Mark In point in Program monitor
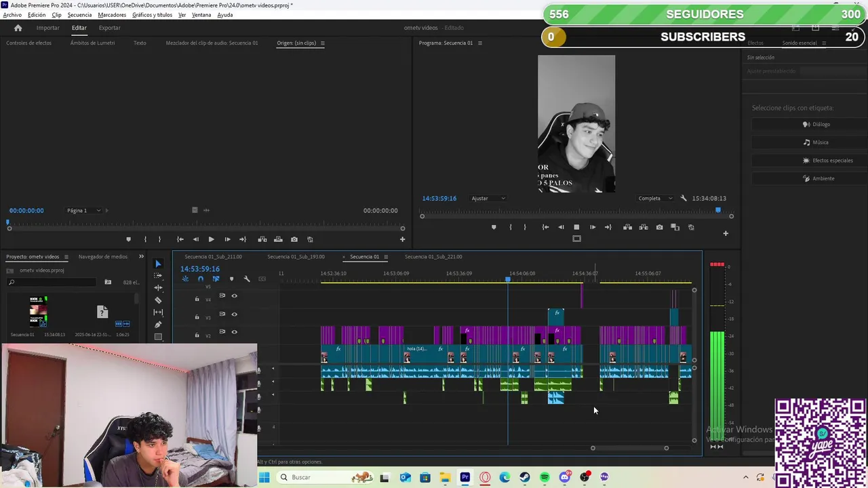This screenshot has width=868, height=488. coord(511,227)
